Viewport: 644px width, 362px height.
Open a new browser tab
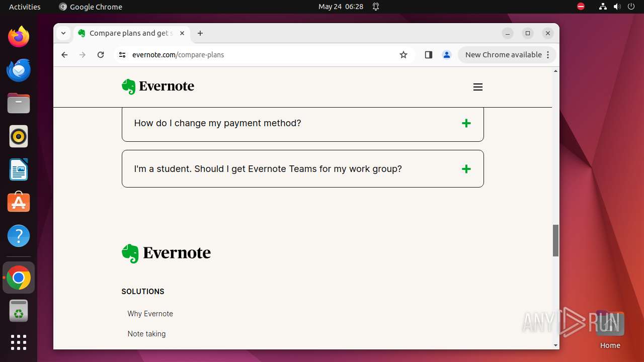click(x=200, y=33)
